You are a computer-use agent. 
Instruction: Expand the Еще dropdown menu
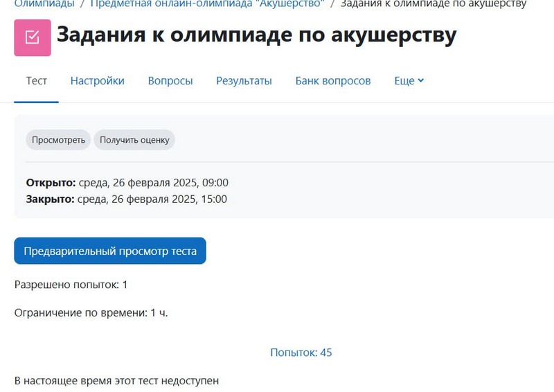(x=409, y=81)
